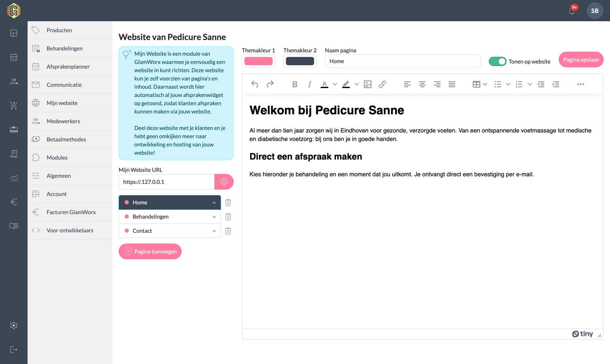Log out using the exit icon
The width and height of the screenshot is (610, 364).
click(x=14, y=349)
